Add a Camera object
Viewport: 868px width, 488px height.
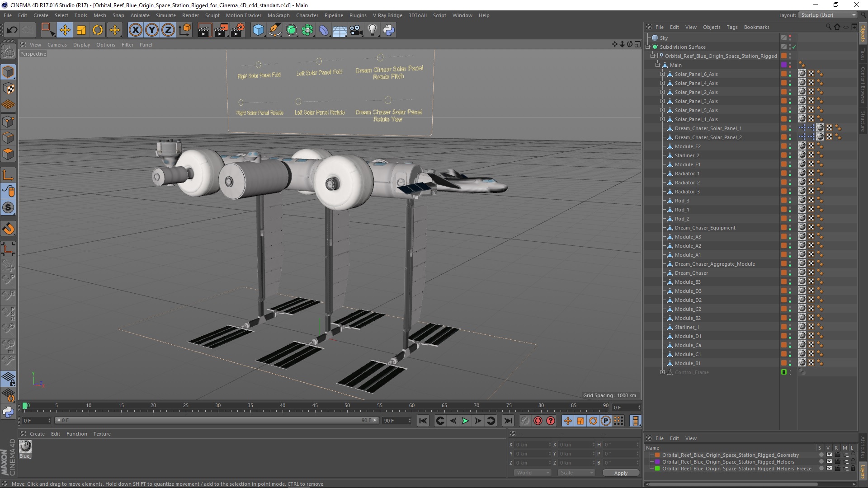tap(356, 30)
